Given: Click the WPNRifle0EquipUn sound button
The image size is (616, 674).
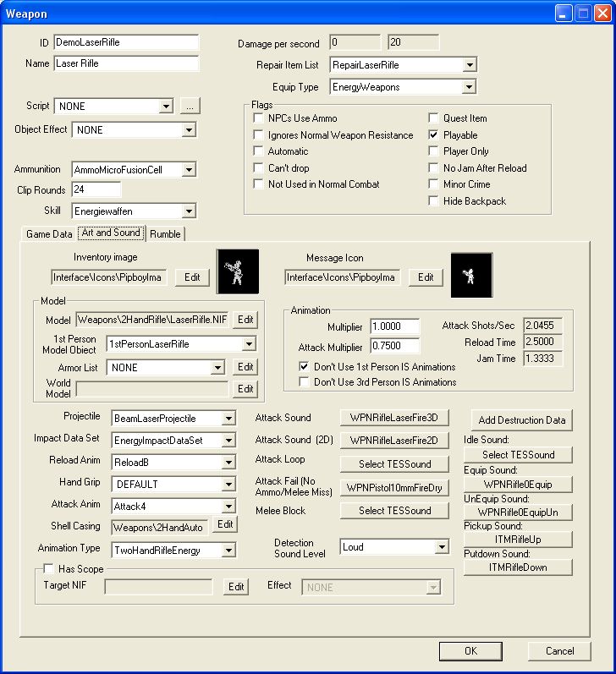Looking at the screenshot, I should coord(518,512).
